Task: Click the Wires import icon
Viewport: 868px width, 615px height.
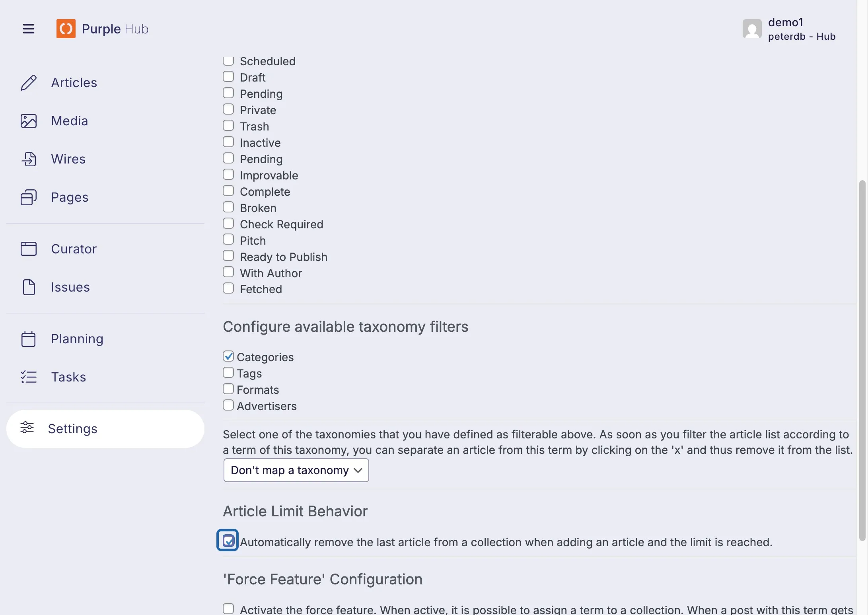Action: [x=29, y=159]
